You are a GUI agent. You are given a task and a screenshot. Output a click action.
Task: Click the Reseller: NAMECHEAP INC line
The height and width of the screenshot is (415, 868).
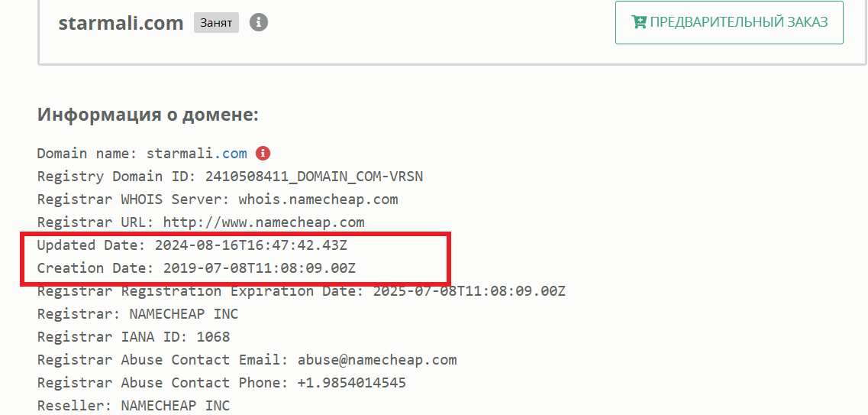coord(134,406)
